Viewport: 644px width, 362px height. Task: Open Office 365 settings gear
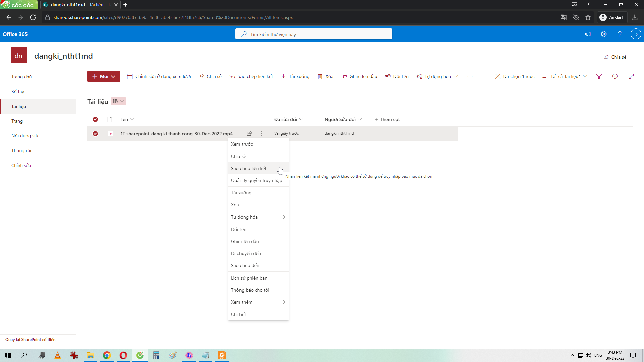(604, 34)
